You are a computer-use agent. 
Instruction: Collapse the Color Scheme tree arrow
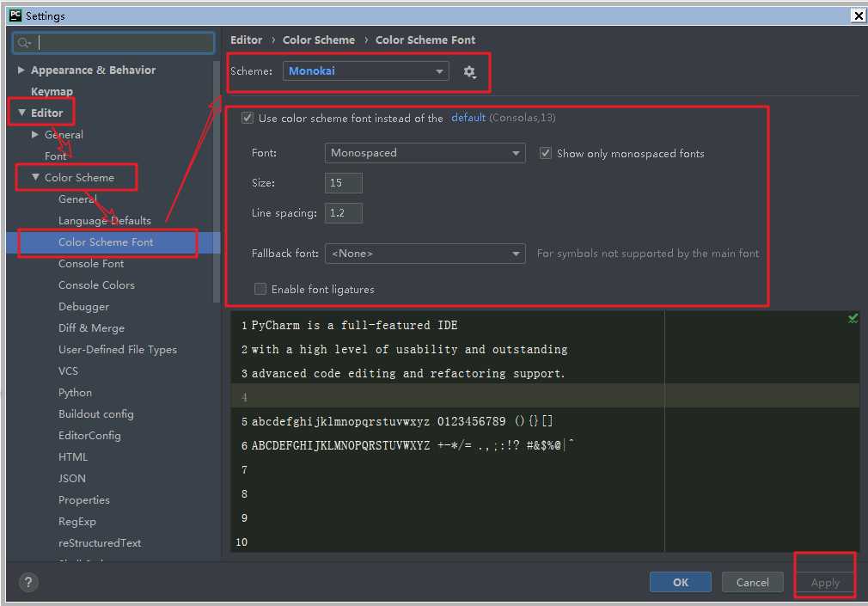(35, 177)
